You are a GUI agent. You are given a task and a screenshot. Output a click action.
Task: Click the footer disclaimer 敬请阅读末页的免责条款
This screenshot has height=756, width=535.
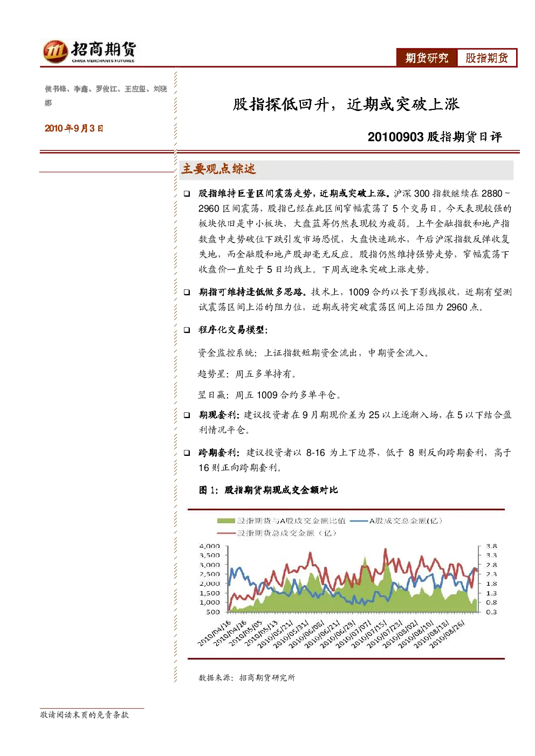coord(85,715)
